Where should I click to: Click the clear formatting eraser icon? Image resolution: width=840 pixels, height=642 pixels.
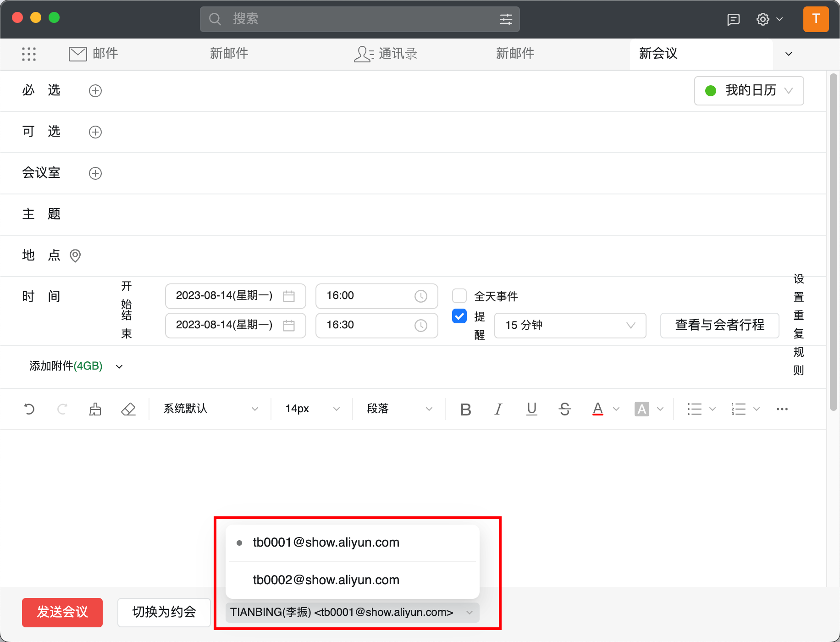click(x=128, y=409)
